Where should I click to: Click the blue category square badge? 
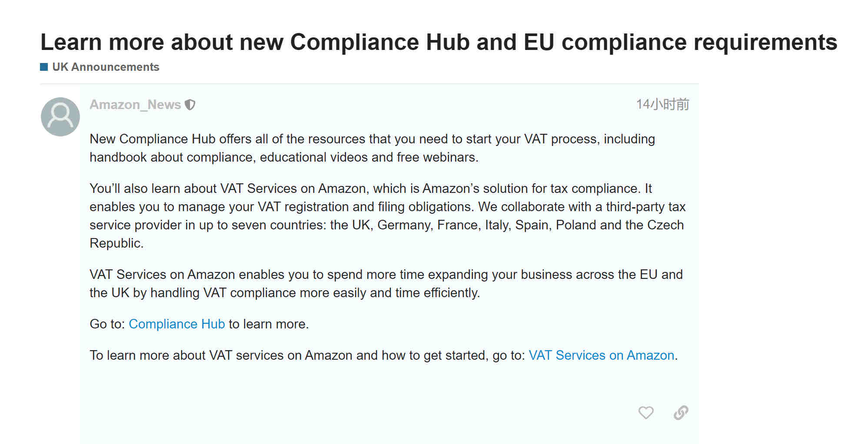[x=44, y=67]
